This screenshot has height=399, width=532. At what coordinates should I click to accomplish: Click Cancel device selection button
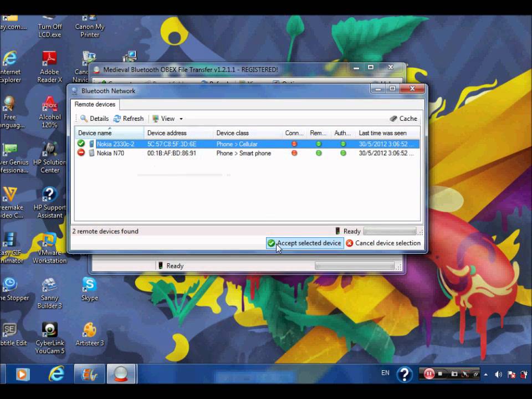[383, 243]
